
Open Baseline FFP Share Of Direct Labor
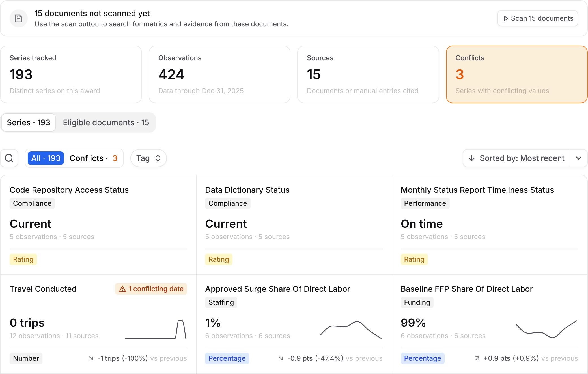coord(490,324)
